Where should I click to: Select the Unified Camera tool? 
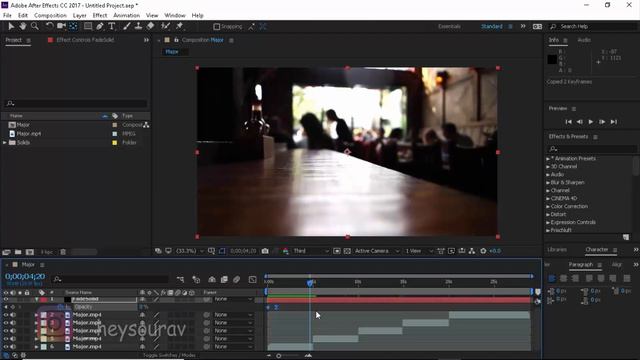click(61, 26)
